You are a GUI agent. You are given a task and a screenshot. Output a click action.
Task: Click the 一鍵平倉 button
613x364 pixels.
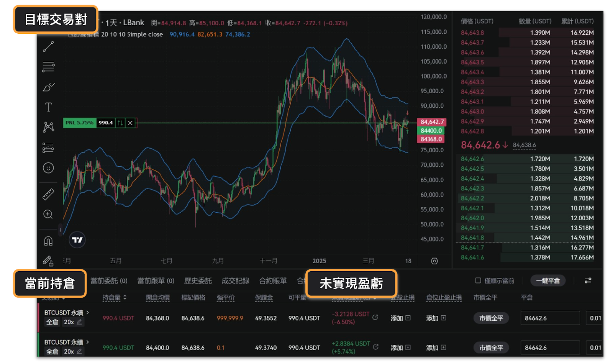pos(547,281)
